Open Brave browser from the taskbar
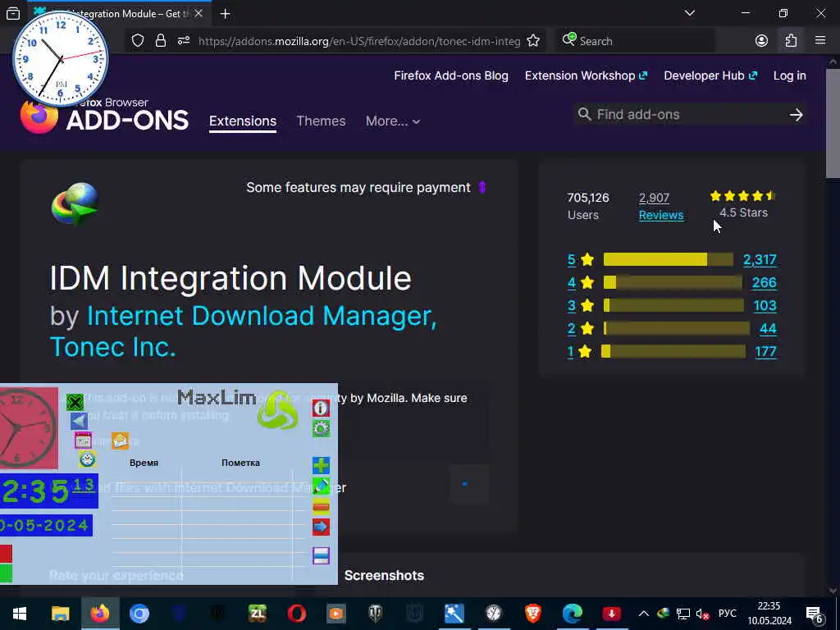 pos(532,614)
